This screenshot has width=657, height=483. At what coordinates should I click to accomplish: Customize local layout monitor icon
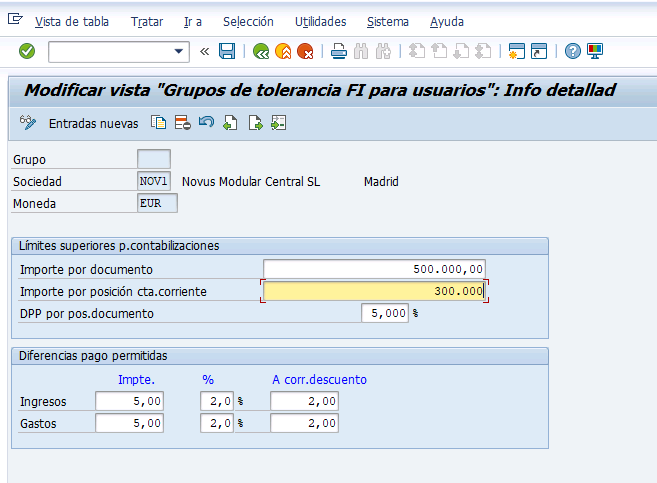pos(595,52)
